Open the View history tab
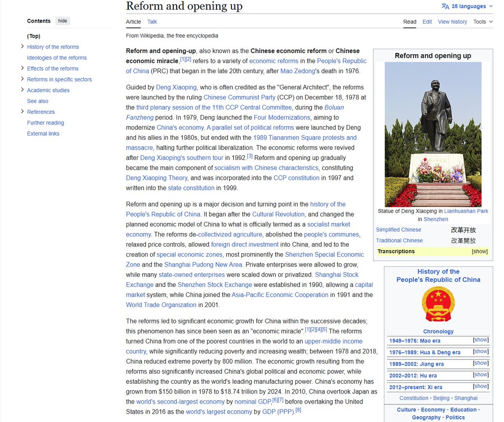The width and height of the screenshot is (504, 422). click(x=452, y=22)
